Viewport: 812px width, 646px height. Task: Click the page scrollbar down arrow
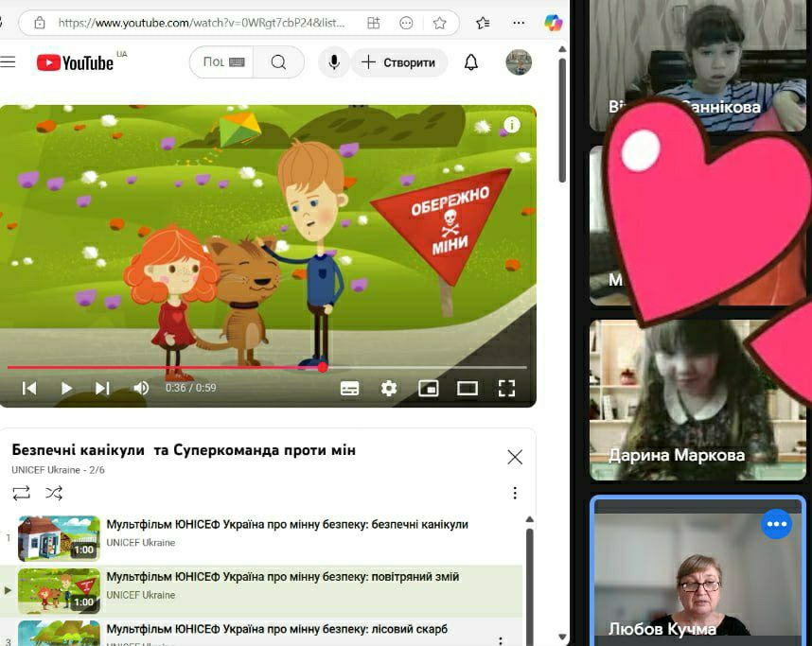(562, 637)
